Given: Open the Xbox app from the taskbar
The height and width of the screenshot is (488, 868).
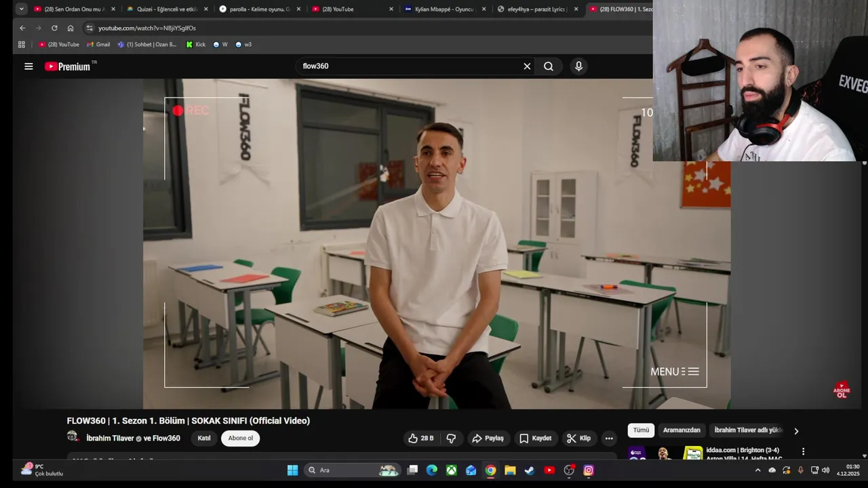Looking at the screenshot, I should point(452,470).
